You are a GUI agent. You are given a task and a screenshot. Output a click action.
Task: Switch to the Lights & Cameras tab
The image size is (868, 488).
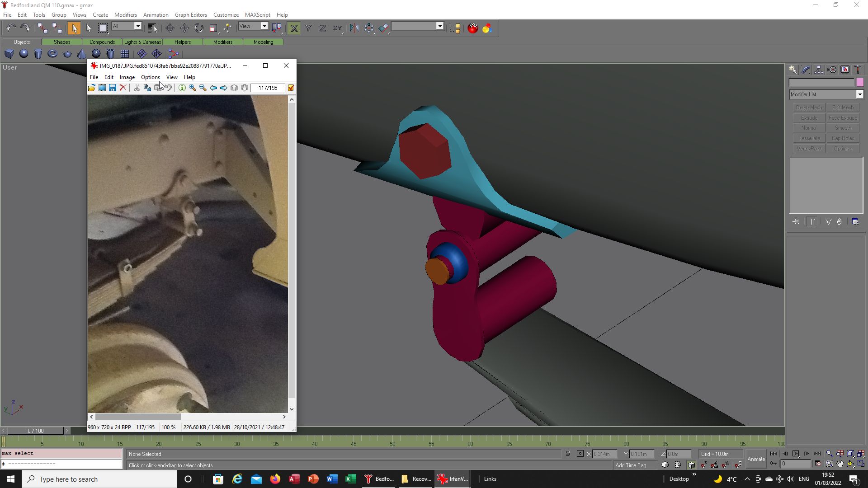pyautogui.click(x=142, y=42)
